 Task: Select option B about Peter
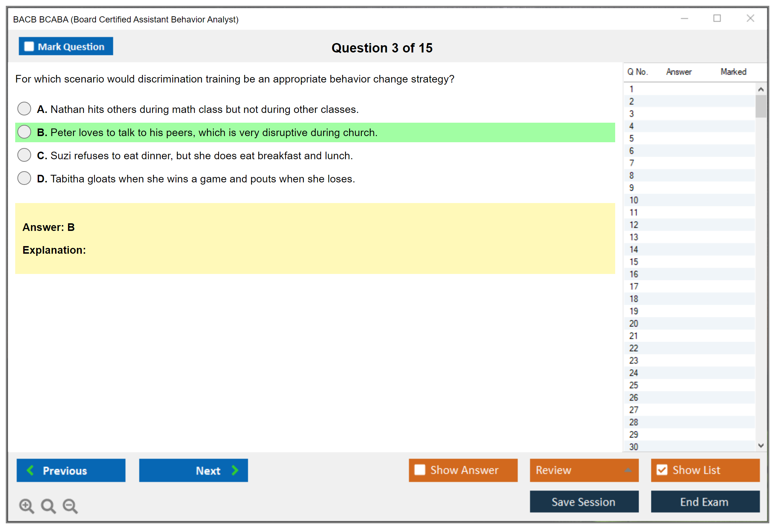pos(24,132)
